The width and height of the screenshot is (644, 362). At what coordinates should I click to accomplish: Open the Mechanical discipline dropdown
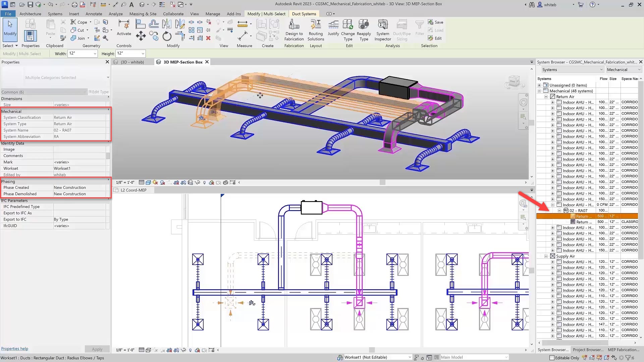pos(624,70)
